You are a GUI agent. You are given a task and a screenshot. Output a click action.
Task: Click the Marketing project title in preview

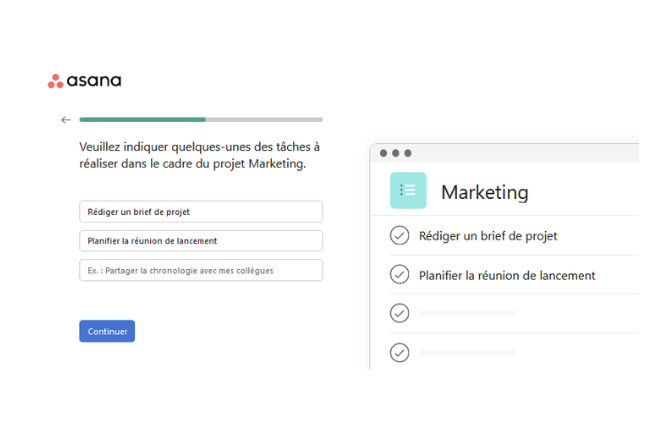click(x=485, y=192)
